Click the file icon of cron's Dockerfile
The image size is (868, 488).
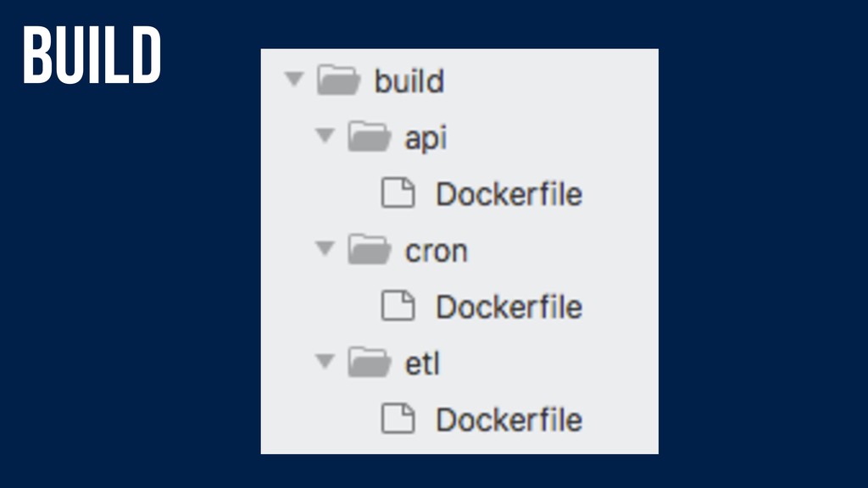click(398, 306)
